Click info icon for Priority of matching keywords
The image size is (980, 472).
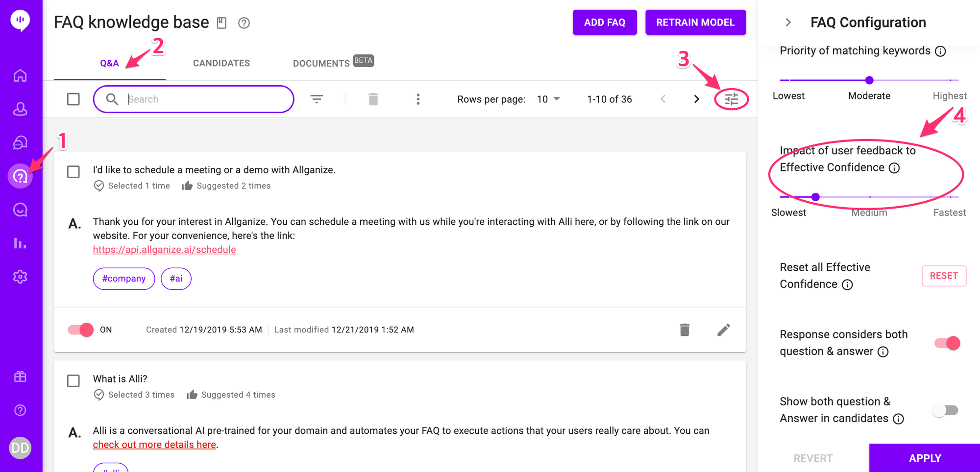pos(940,51)
